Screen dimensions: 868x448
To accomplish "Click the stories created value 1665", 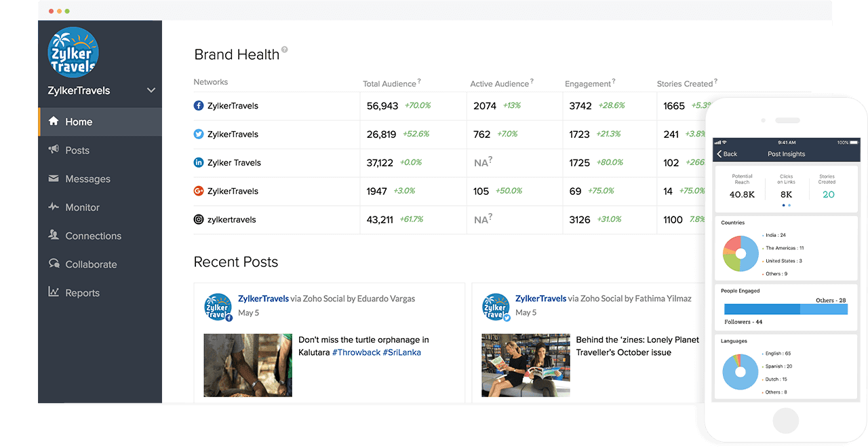I will coord(674,106).
